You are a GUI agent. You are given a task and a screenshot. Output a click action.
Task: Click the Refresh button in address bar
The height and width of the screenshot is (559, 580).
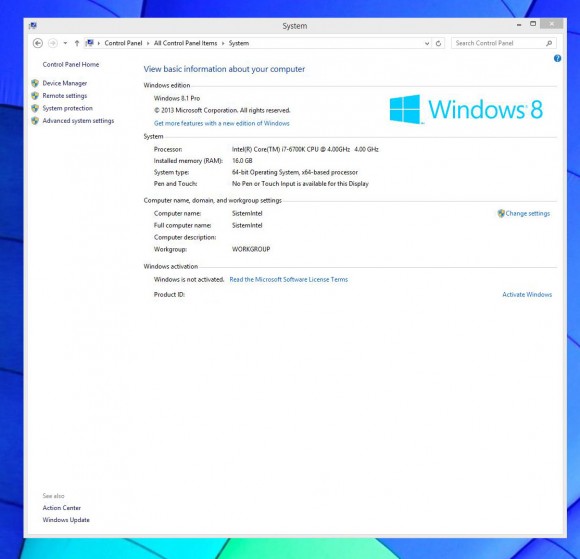pyautogui.click(x=438, y=43)
